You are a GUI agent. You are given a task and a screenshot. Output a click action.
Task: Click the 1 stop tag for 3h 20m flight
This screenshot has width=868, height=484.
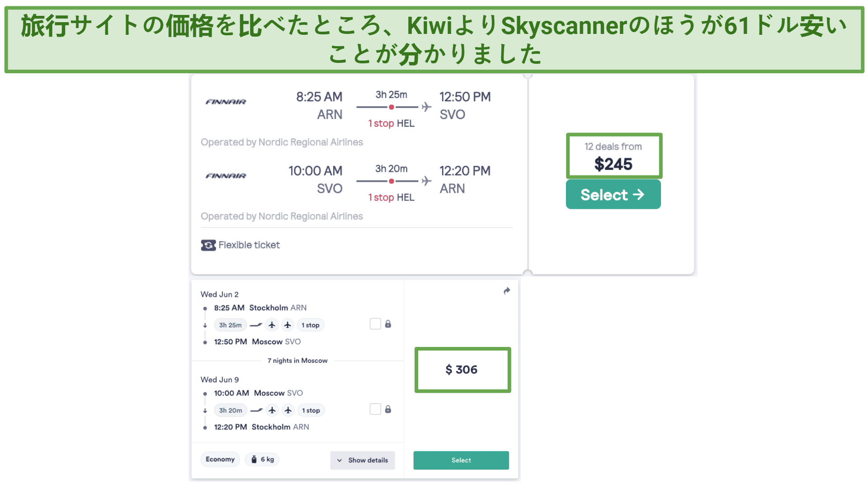pos(311,411)
